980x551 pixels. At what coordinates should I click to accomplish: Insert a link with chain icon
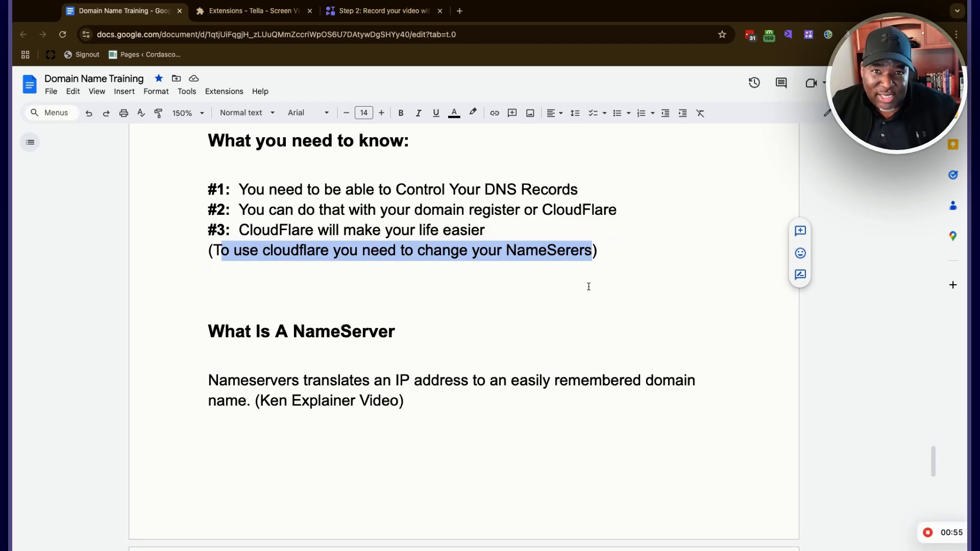(495, 113)
